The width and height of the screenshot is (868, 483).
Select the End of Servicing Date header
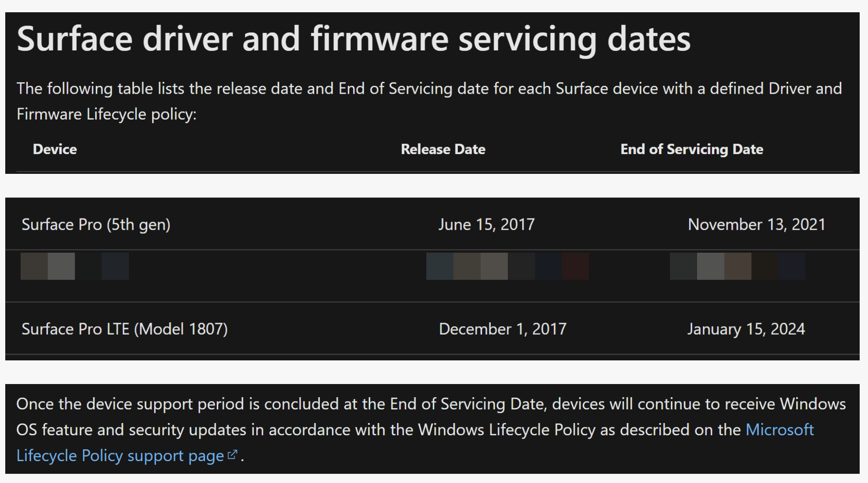point(692,149)
